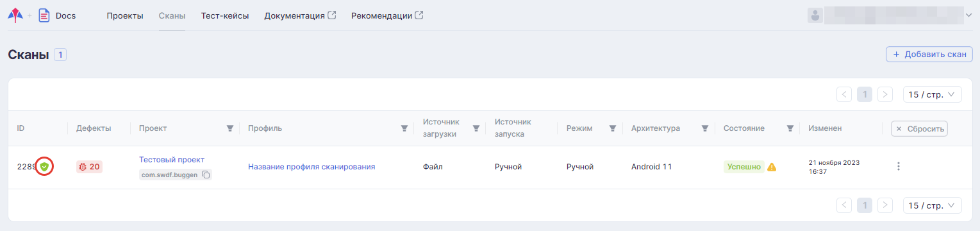This screenshot has height=231, width=980.
Task: Open the bottom 15 / стр. page size dropdown
Action: click(933, 205)
